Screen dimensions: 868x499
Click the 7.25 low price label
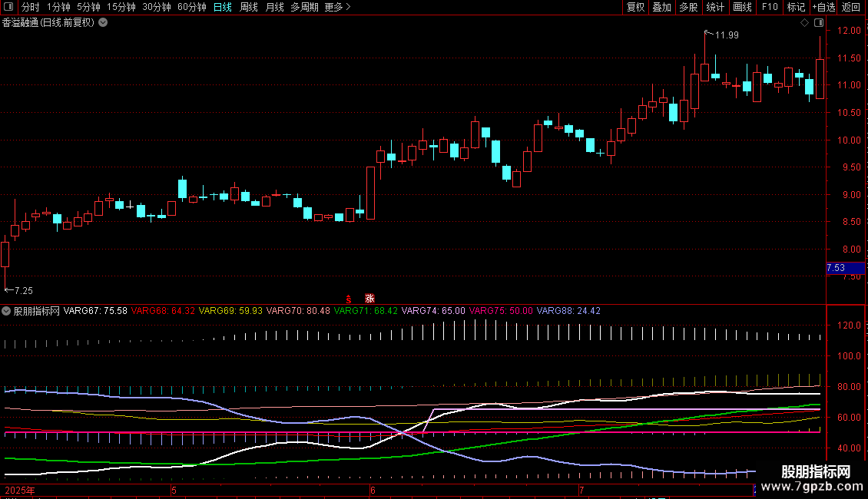click(24, 291)
